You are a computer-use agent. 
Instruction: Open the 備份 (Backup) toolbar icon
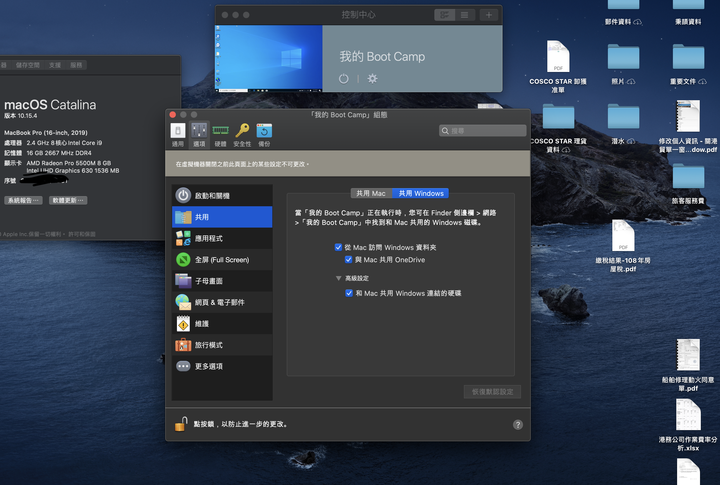(264, 135)
